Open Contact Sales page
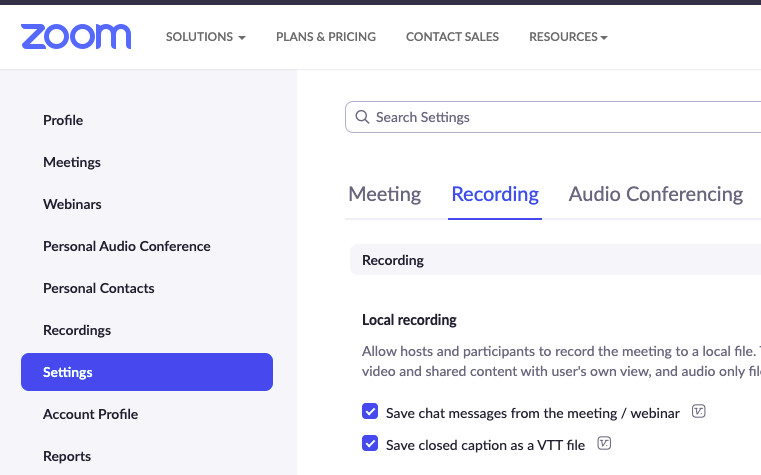The width and height of the screenshot is (761, 475). tap(452, 37)
